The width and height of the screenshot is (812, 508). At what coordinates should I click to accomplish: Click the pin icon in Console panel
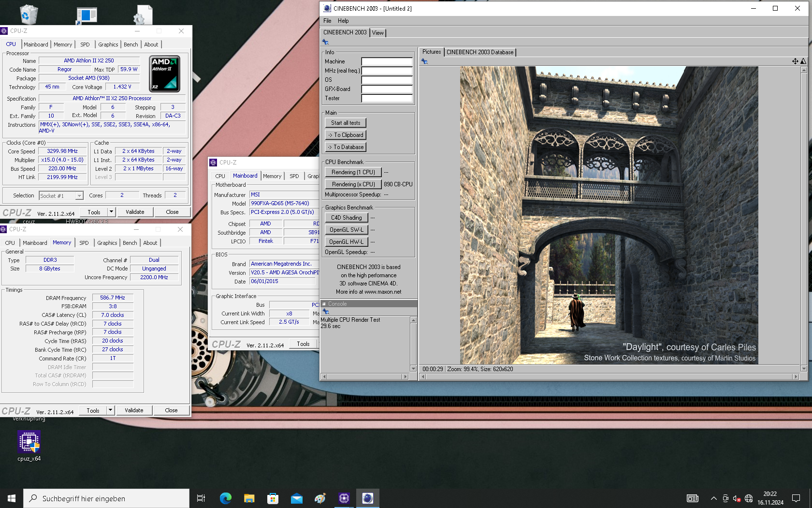coord(326,312)
